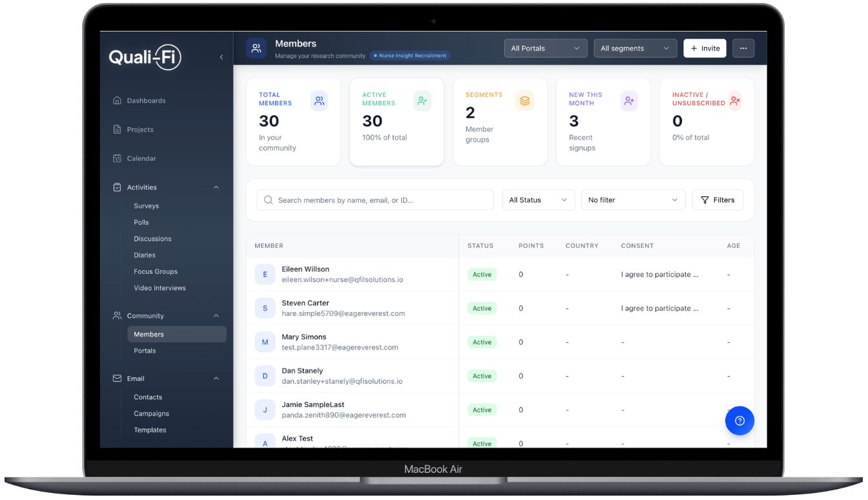The width and height of the screenshot is (868, 500).
Task: Open the Alex Test member row
Action: 500,437
